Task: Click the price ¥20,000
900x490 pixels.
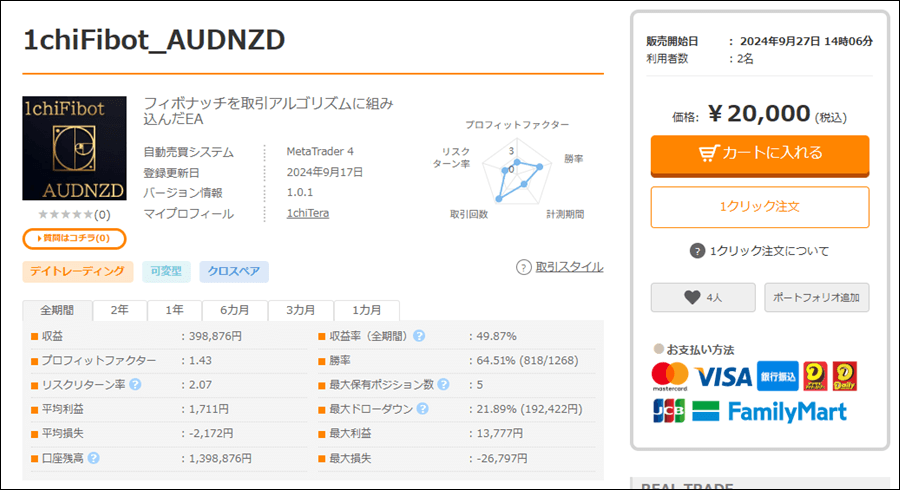Action: (759, 114)
